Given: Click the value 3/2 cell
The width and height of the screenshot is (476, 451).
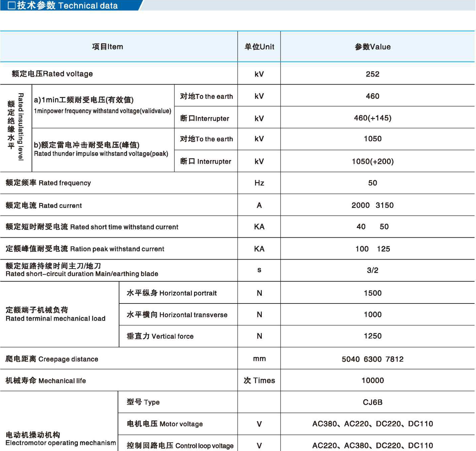Looking at the screenshot, I should (373, 270).
